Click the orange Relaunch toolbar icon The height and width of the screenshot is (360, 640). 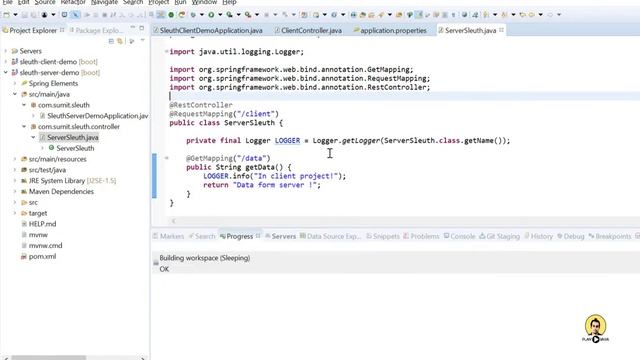tap(182, 15)
